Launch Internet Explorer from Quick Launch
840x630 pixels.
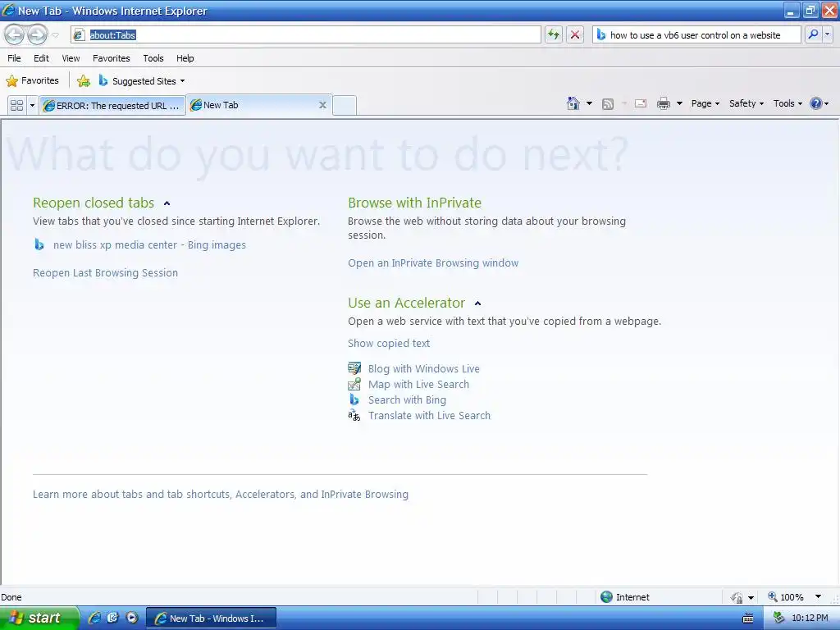click(94, 618)
